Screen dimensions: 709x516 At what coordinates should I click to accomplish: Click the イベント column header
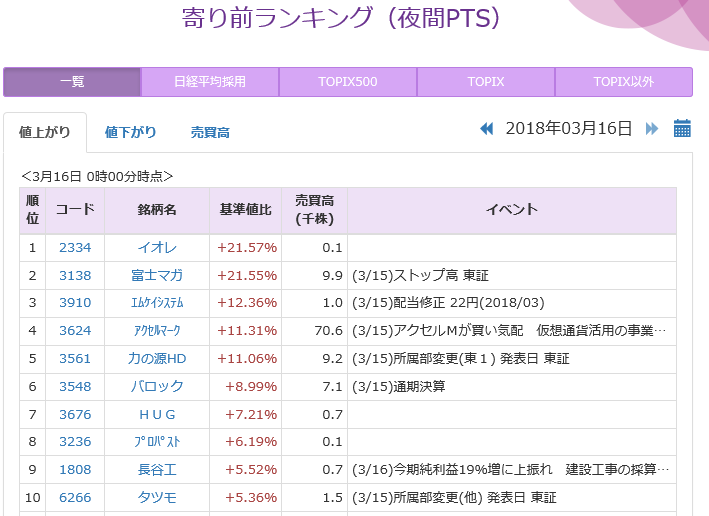tap(512, 209)
